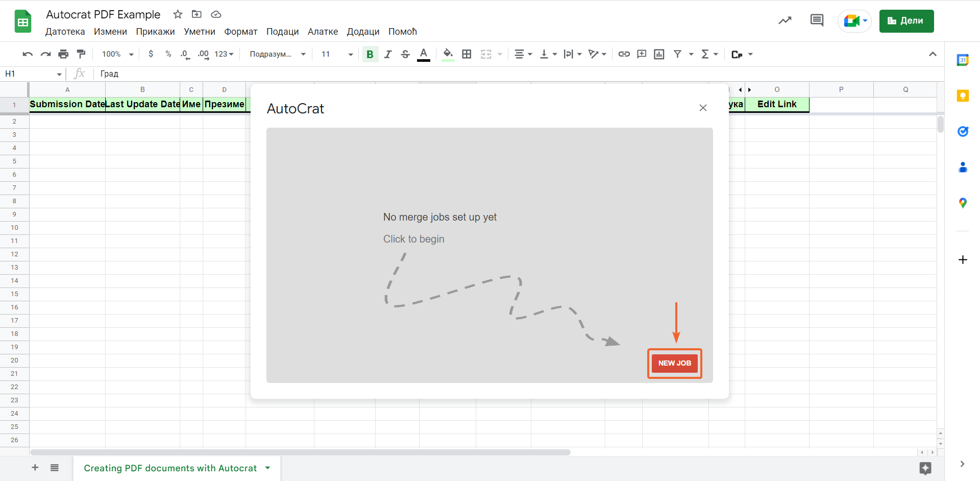The height and width of the screenshot is (481, 980).
Task: Close the AutoCrat dialog
Action: coord(703,108)
